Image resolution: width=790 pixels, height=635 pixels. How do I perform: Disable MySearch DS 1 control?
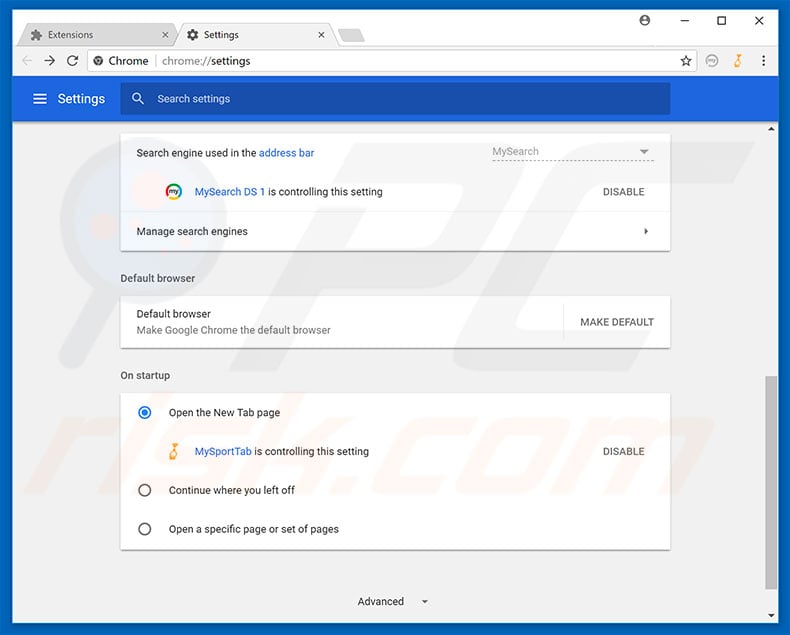click(623, 192)
